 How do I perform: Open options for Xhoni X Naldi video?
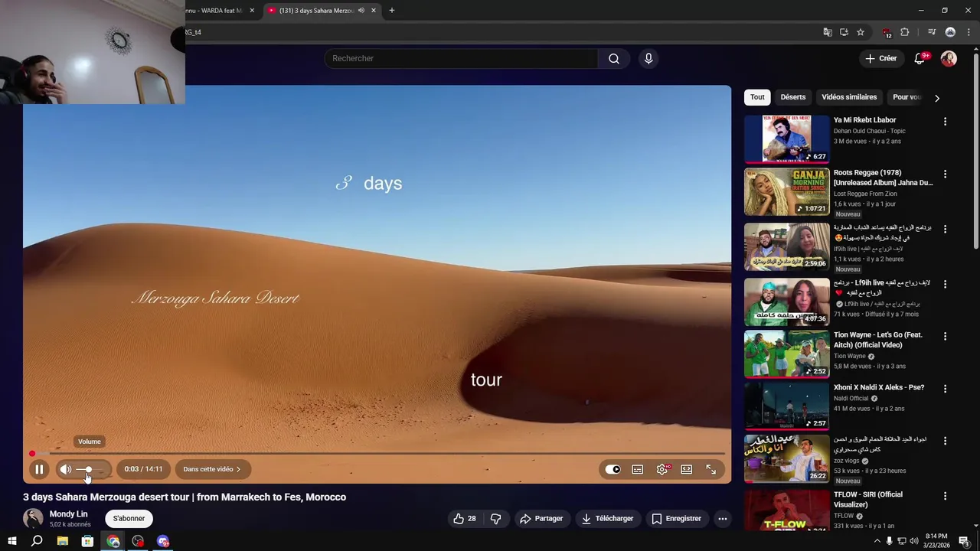pos(945,389)
